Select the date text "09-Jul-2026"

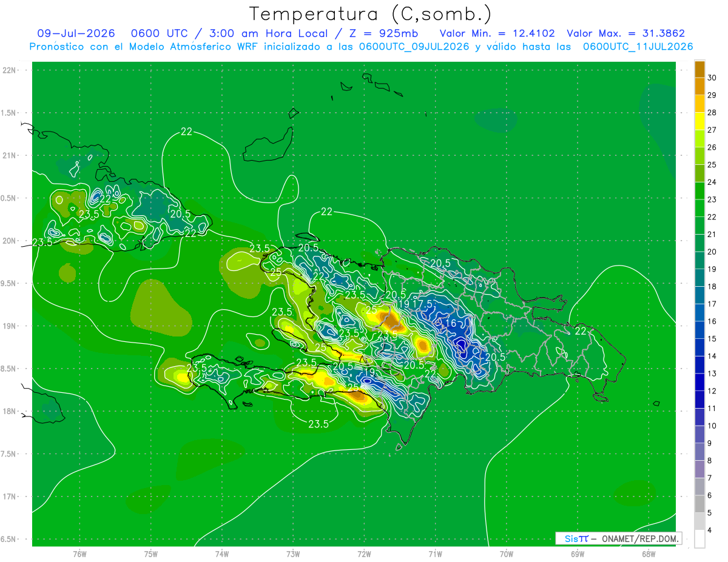coord(76,33)
